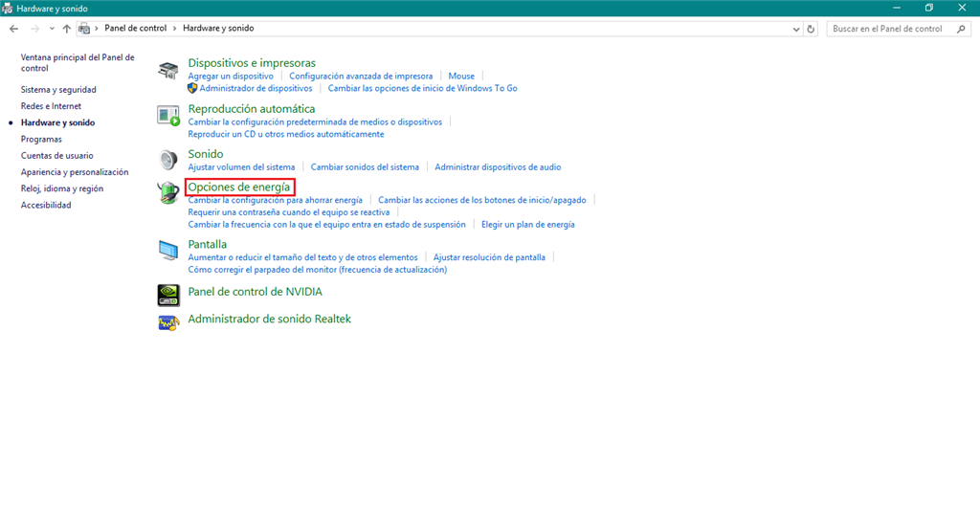
Task: Click the Control Panel icon in address bar
Action: pos(84,29)
